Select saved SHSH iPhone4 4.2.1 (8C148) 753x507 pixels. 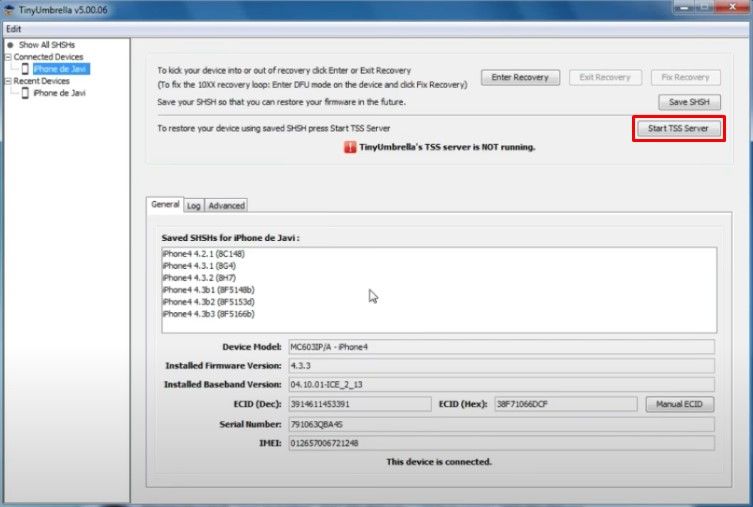[203, 254]
